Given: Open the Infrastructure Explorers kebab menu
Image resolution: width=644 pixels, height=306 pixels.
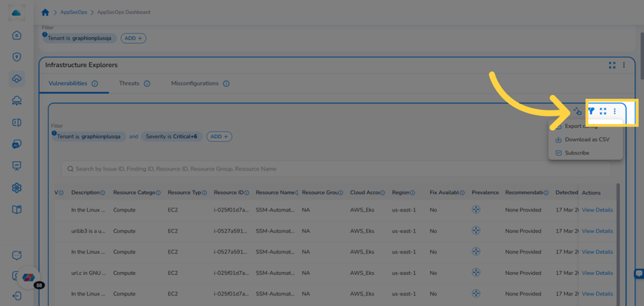Looking at the screenshot, I should pyautogui.click(x=624, y=65).
